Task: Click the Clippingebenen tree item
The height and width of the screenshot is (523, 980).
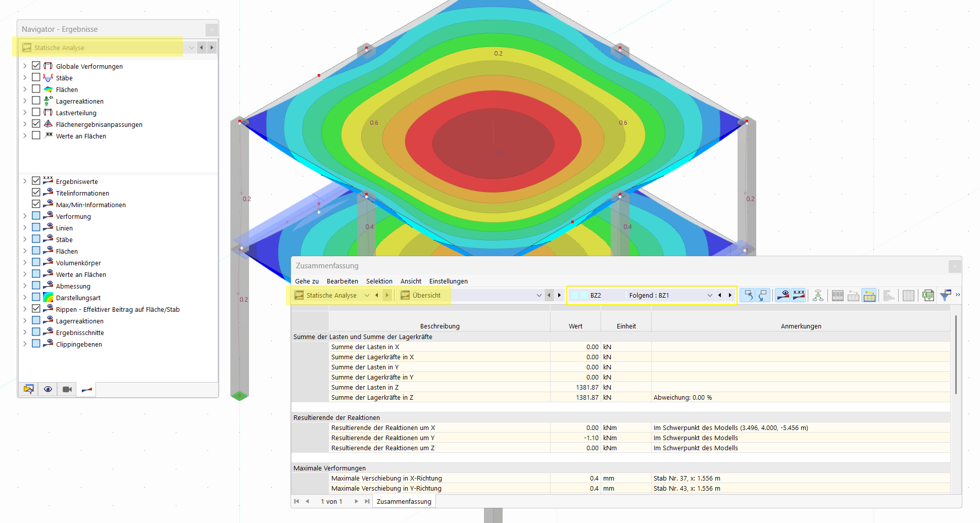Action: coord(79,344)
